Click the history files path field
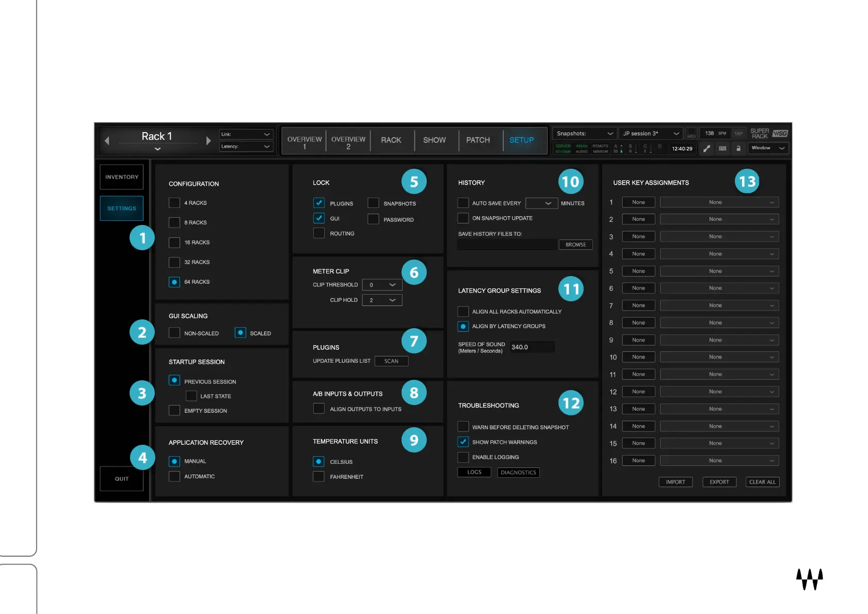868x614 pixels. 507,245
